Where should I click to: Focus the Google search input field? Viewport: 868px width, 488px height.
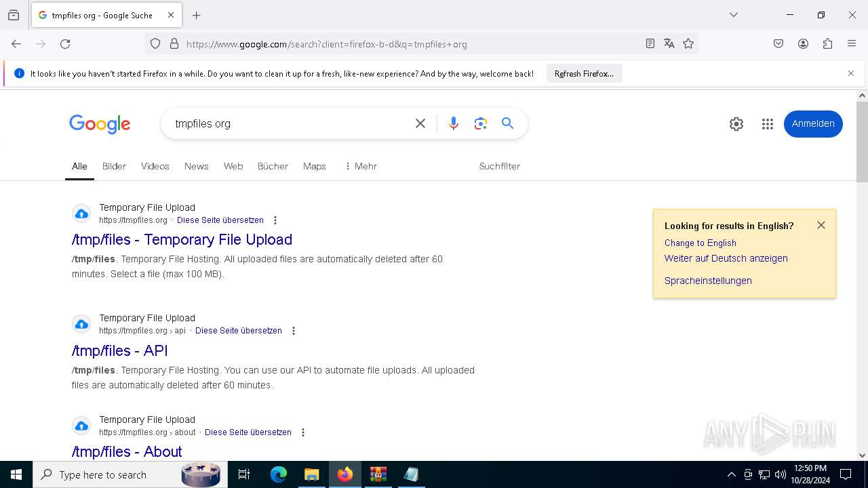(288, 123)
